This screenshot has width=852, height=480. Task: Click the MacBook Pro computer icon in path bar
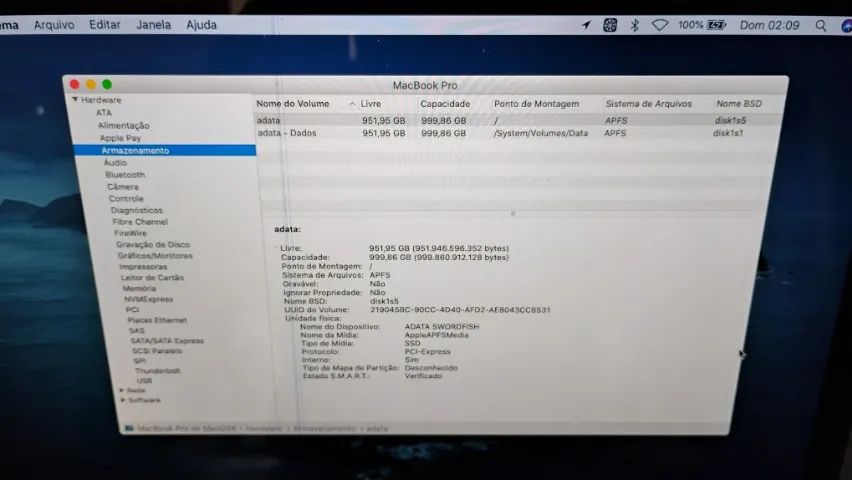[129, 428]
